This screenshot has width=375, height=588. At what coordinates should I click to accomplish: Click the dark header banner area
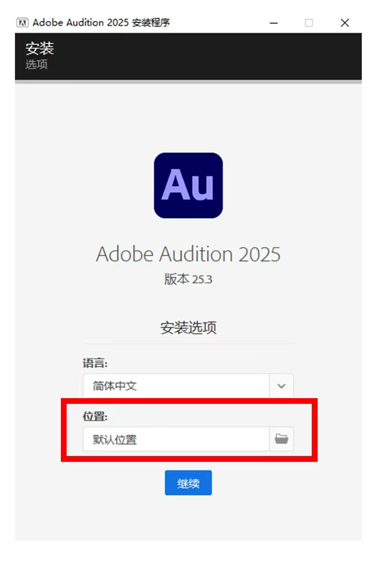(x=188, y=56)
